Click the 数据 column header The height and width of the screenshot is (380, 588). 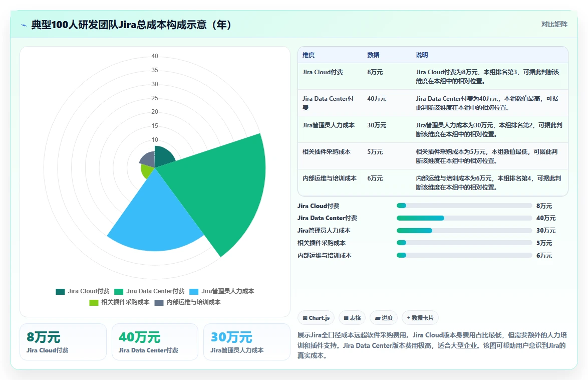[x=373, y=55]
